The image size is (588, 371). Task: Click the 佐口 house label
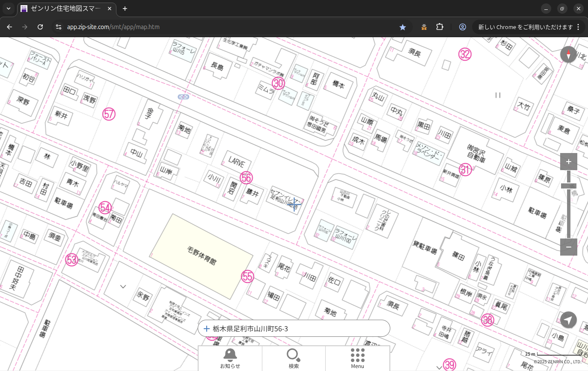click(334, 282)
